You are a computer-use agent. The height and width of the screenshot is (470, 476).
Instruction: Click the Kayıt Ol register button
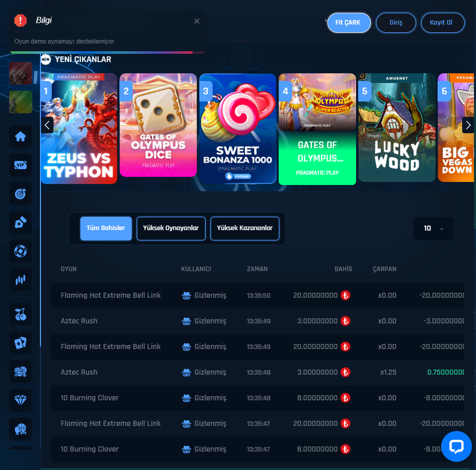coord(443,23)
